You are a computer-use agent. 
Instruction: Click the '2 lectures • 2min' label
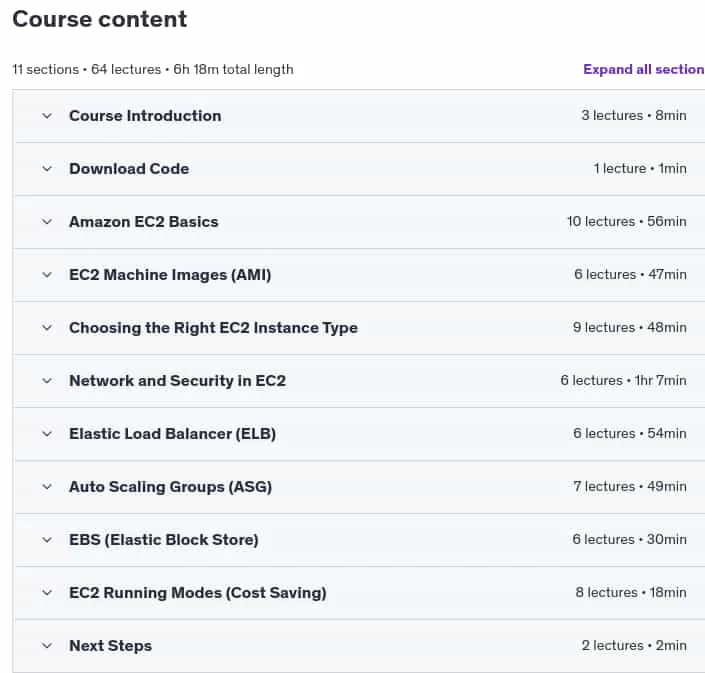click(634, 646)
